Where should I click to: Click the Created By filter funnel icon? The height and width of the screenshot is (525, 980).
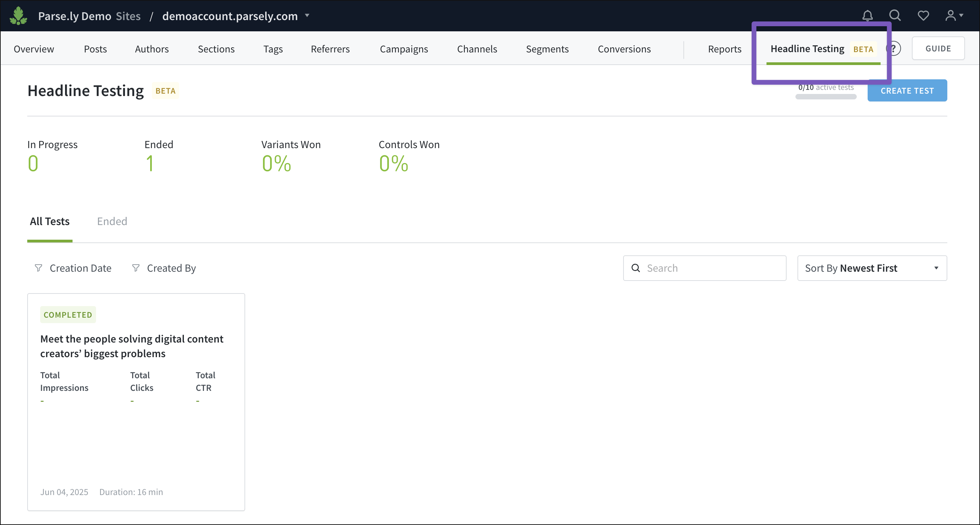click(136, 268)
